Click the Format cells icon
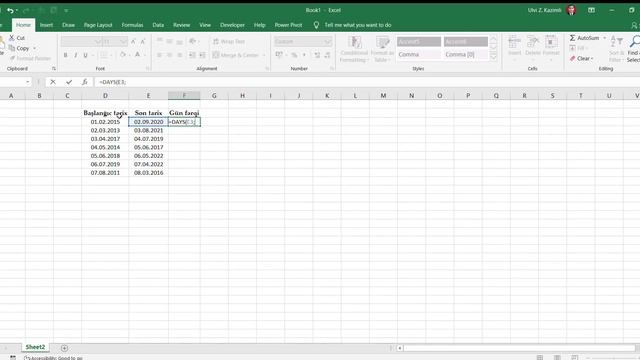Screen dimensions: 640x360 click(x=551, y=42)
